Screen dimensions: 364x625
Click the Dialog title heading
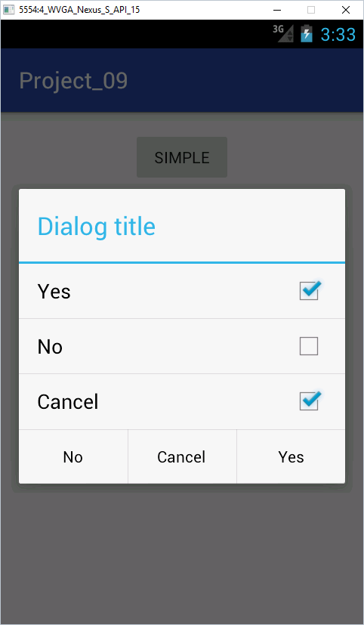(97, 226)
